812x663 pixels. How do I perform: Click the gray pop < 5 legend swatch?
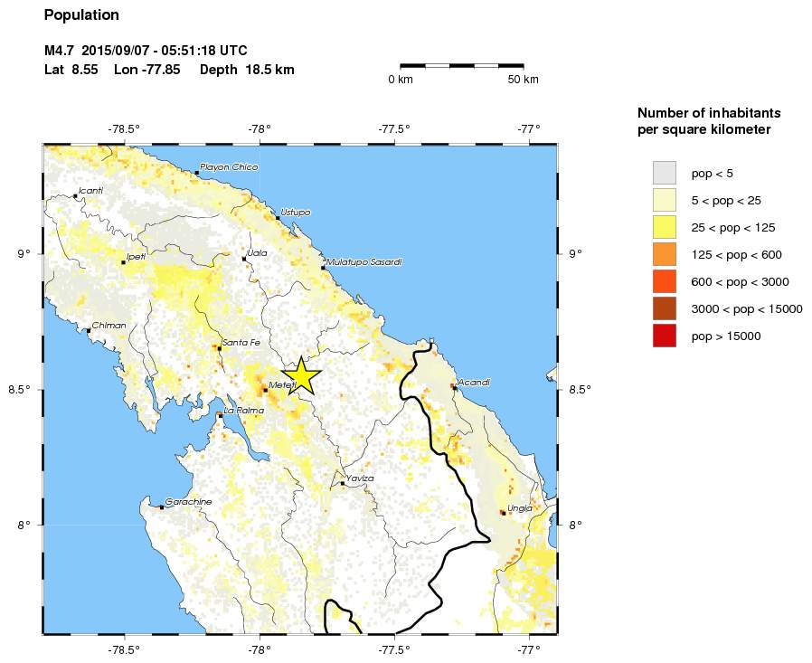664,173
